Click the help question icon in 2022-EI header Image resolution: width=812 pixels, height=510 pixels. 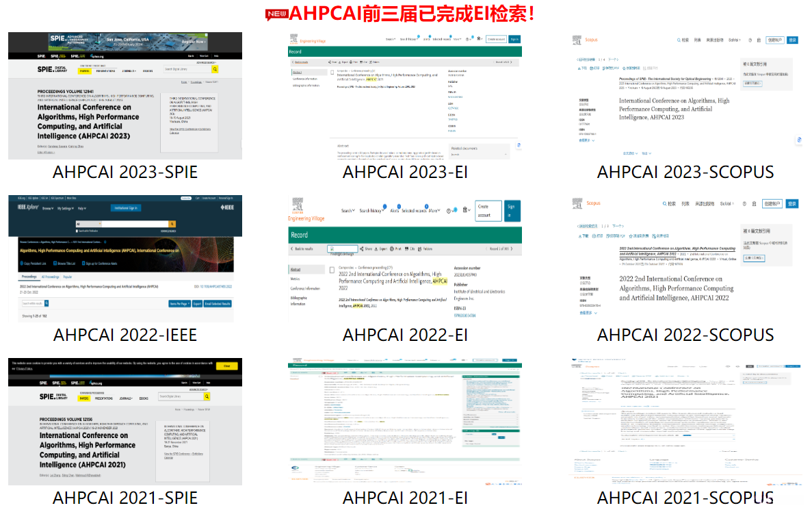[449, 211]
